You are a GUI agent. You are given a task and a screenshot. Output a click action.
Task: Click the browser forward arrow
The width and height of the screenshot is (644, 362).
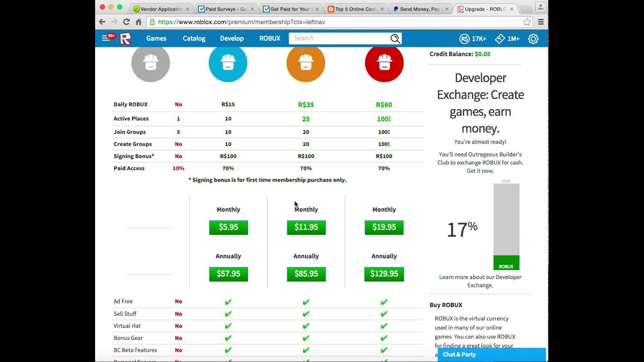(114, 22)
